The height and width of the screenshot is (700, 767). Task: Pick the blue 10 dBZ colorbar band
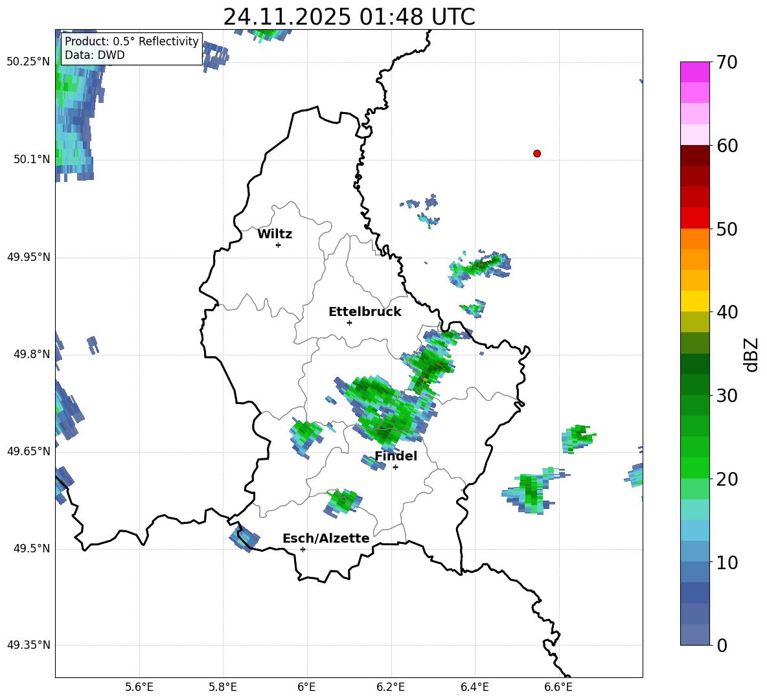(x=694, y=572)
